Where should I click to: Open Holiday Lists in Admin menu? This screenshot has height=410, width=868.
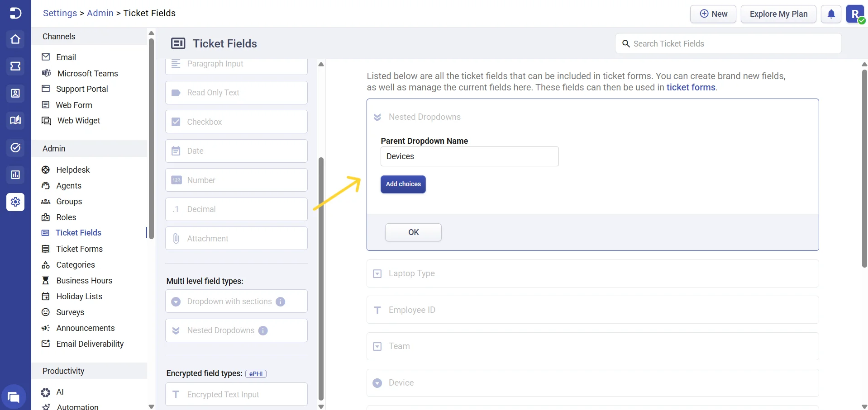point(79,296)
